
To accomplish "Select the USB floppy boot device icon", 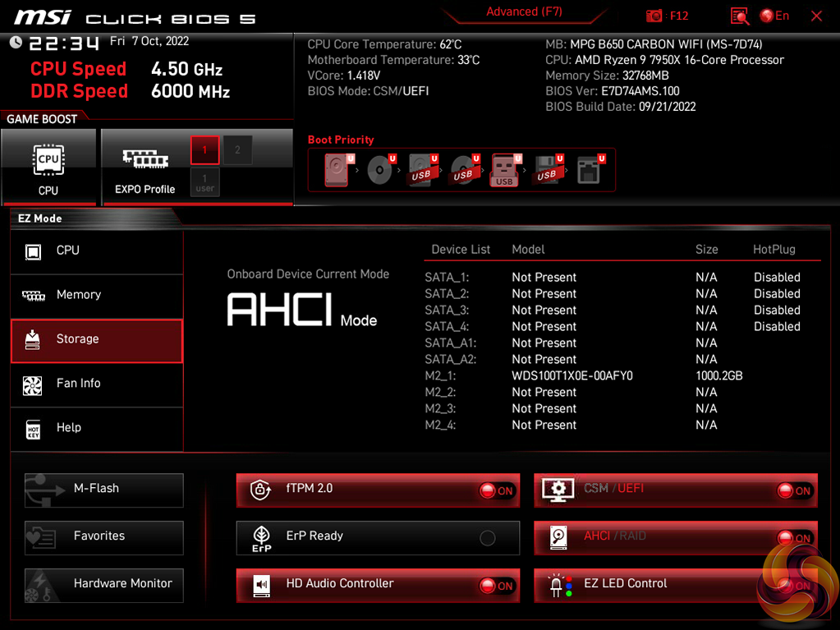I will pos(548,170).
